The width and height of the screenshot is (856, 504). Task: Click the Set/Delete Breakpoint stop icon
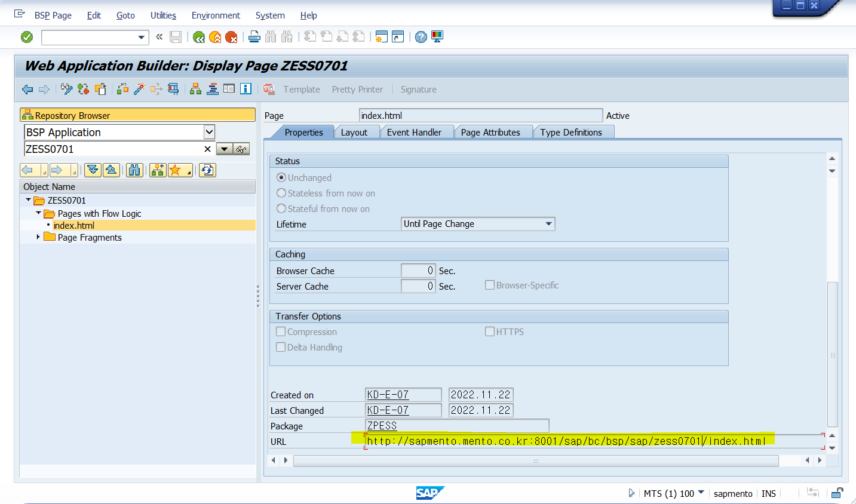269,89
